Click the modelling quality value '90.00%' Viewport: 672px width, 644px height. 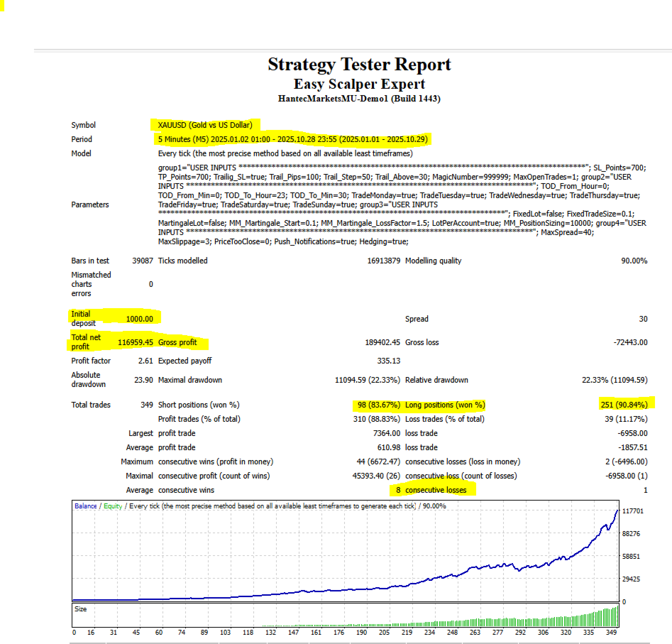[634, 261]
